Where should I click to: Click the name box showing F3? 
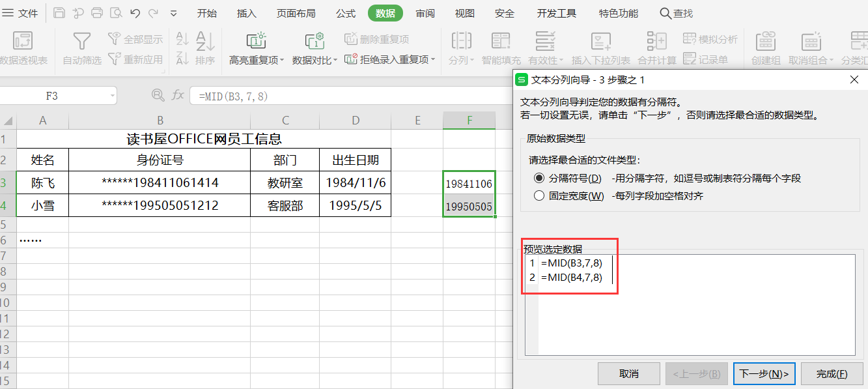(x=52, y=96)
